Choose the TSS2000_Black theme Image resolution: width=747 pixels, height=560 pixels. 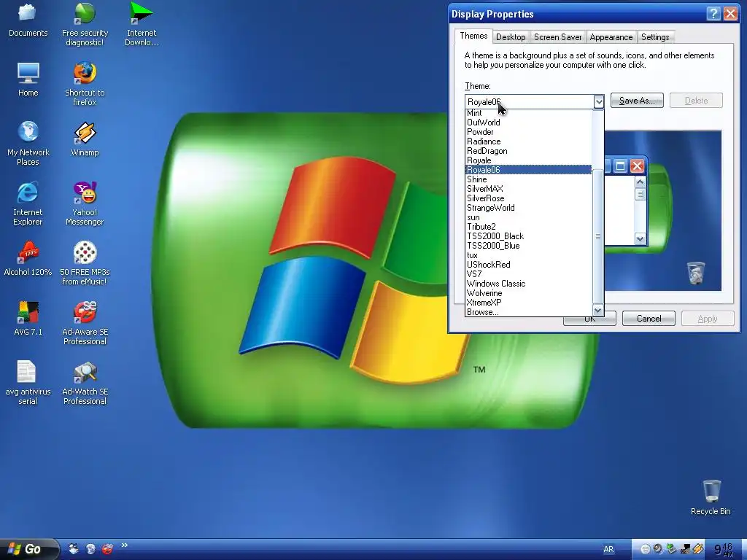click(x=528, y=236)
